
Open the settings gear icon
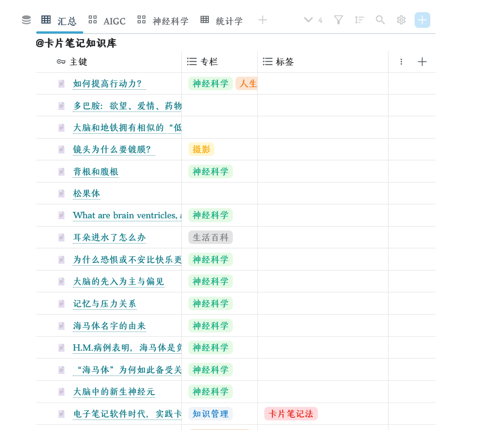point(401,20)
